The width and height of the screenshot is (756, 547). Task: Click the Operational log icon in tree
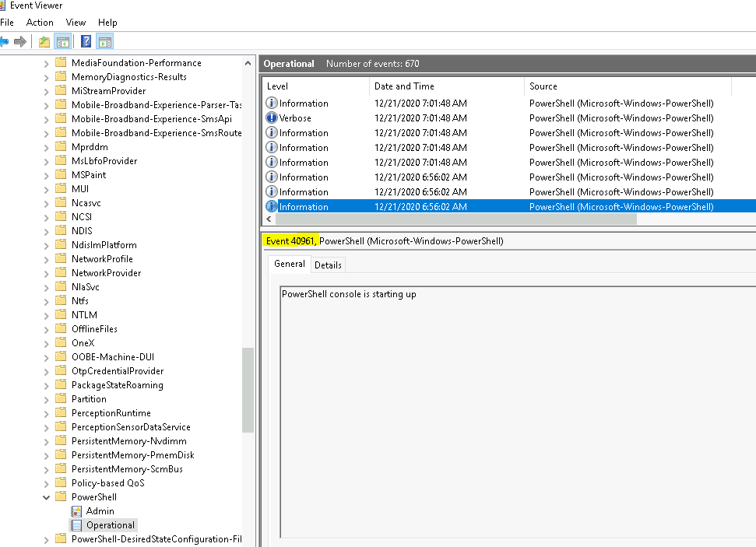click(76, 525)
